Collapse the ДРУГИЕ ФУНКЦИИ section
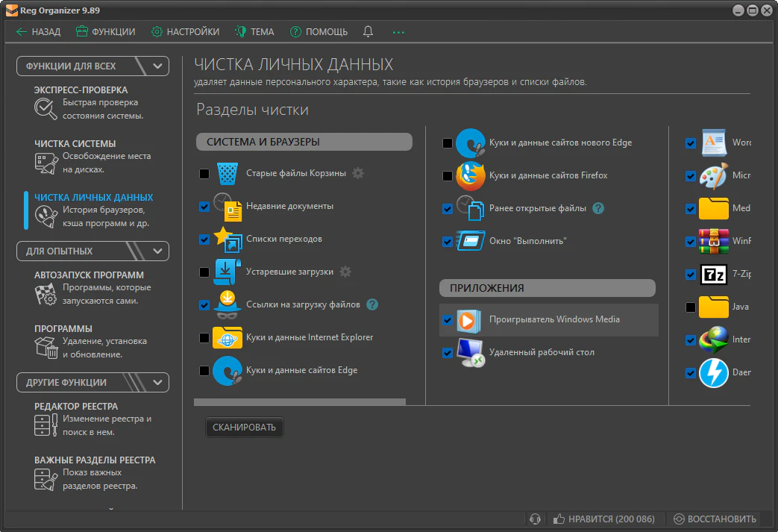 [x=157, y=383]
